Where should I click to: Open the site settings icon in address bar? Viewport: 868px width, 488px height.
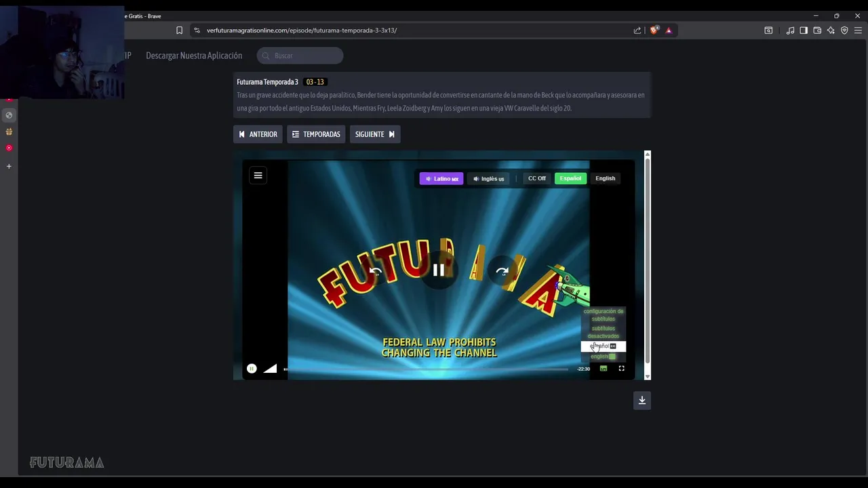pyautogui.click(x=197, y=30)
